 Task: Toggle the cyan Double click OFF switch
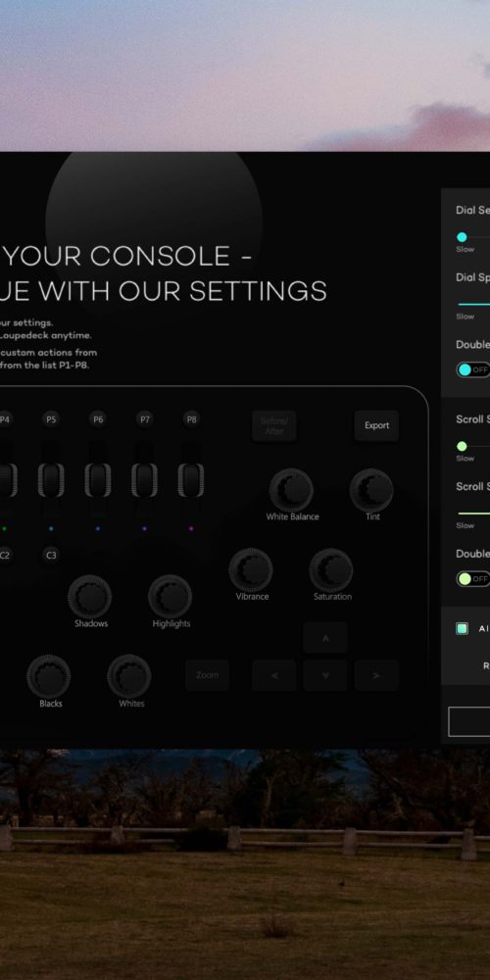click(x=473, y=369)
